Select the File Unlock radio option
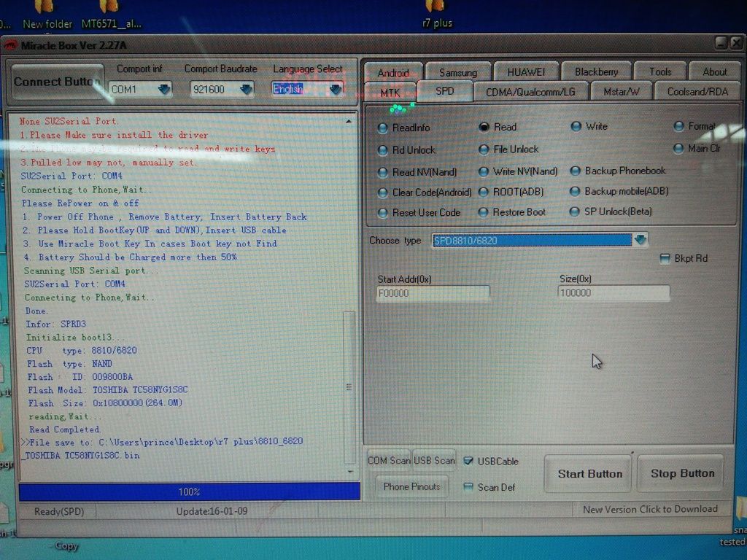This screenshot has height=560, width=747. tap(508, 149)
